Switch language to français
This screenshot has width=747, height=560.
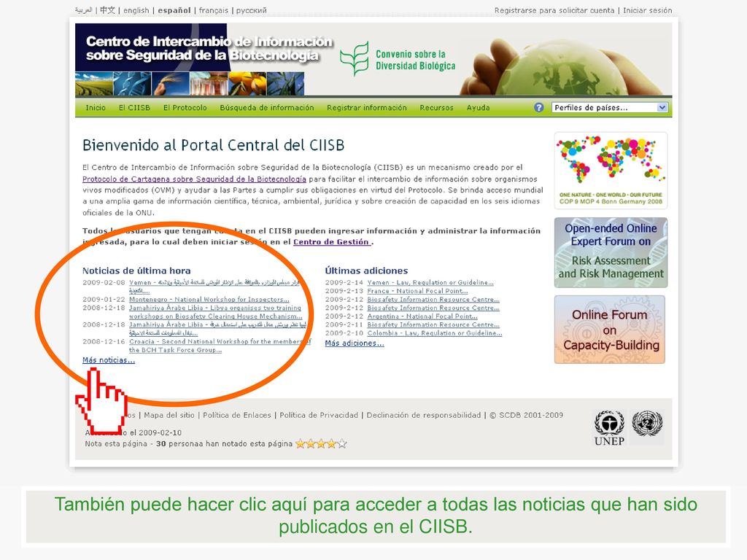(214, 10)
